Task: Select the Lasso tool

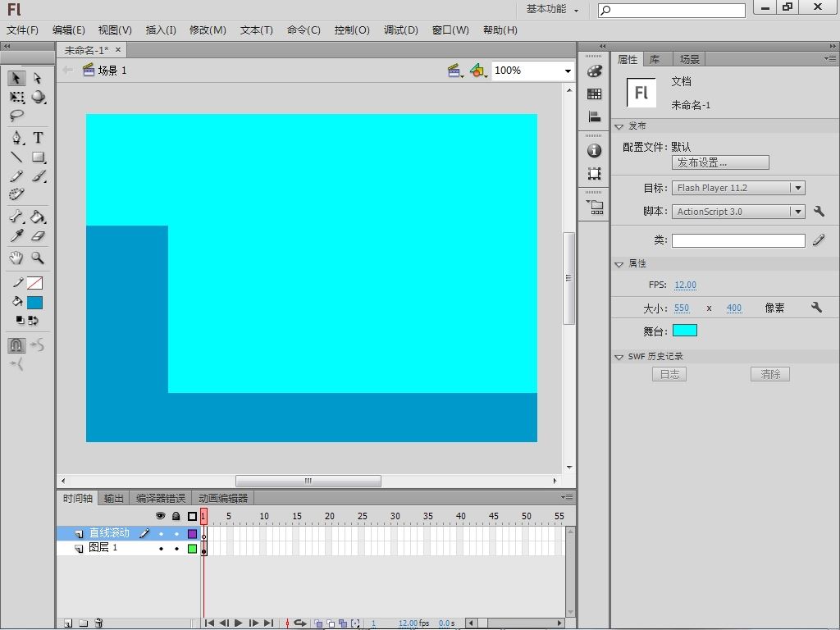Action: coord(16,115)
